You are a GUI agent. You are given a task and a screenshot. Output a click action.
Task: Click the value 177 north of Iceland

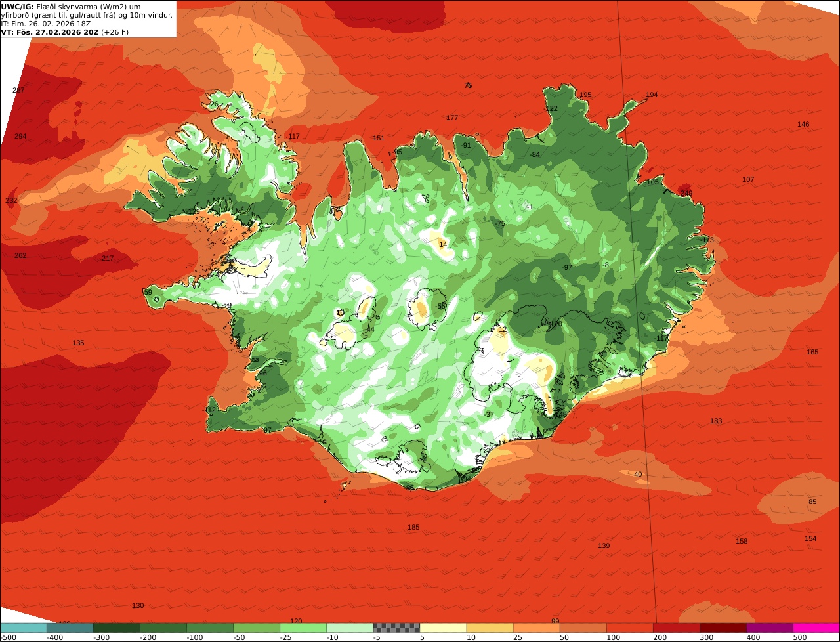[x=452, y=118]
